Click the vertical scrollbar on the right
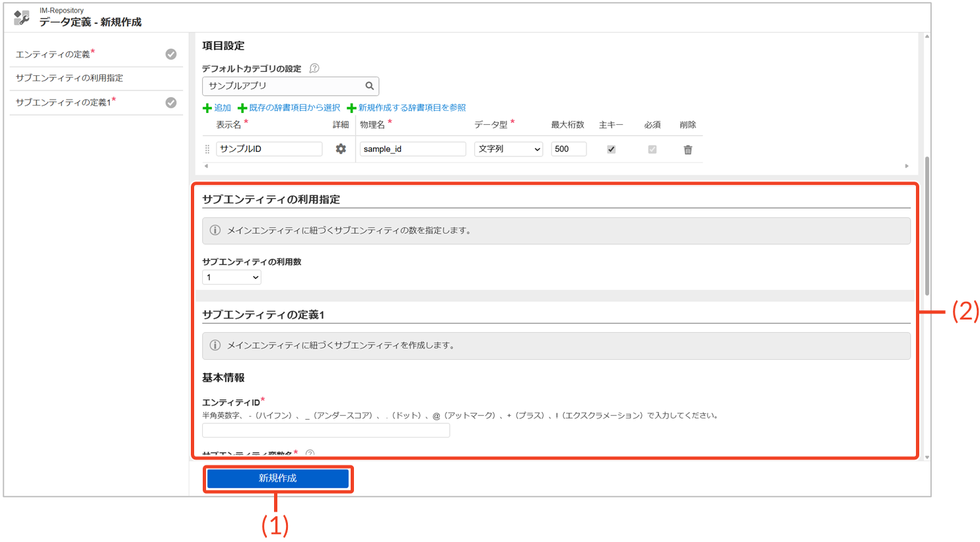 [x=927, y=224]
